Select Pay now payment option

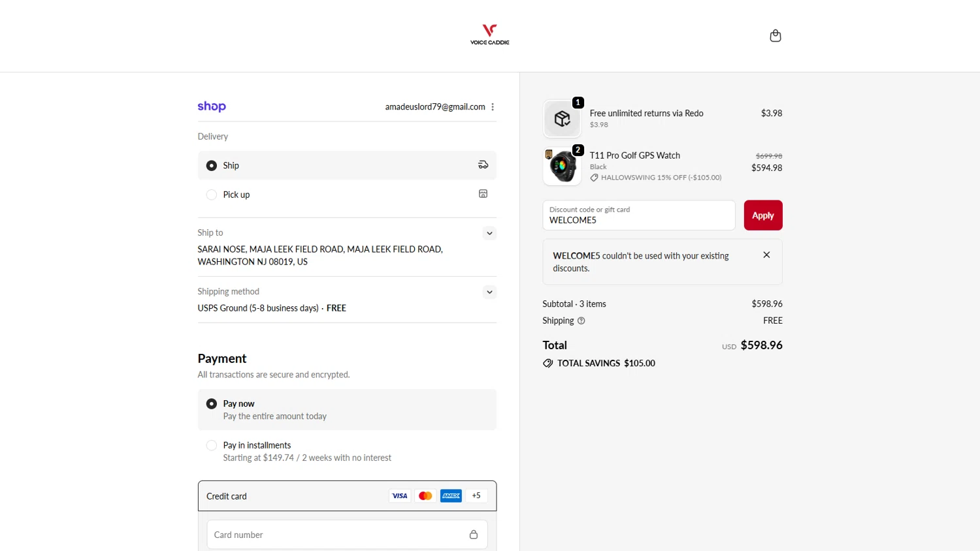point(347,410)
